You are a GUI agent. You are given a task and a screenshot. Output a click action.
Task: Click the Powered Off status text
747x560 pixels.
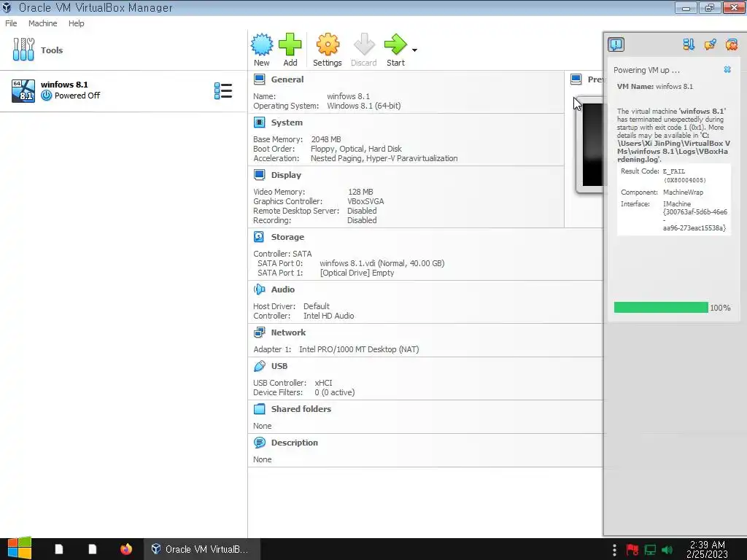click(x=77, y=96)
